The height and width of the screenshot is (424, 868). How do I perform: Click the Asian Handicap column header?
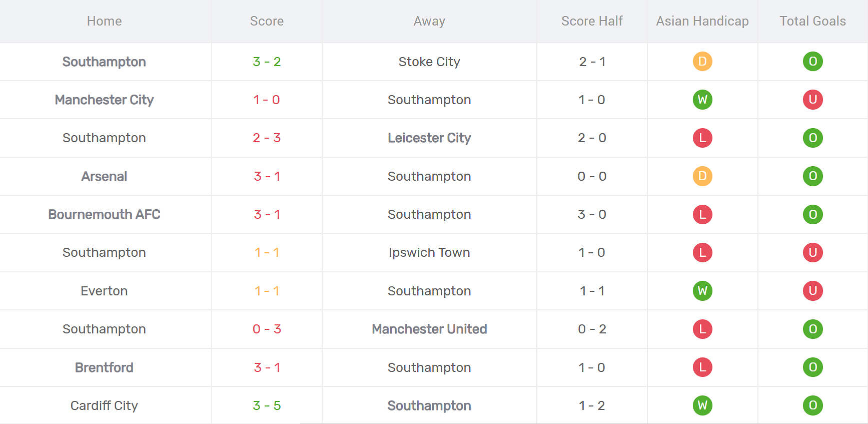[x=702, y=21]
